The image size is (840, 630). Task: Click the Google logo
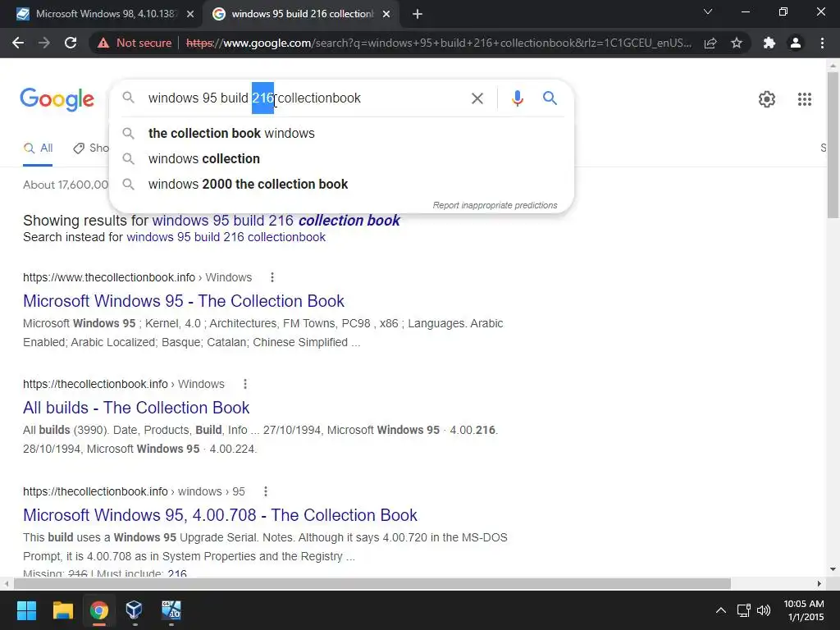(x=57, y=99)
